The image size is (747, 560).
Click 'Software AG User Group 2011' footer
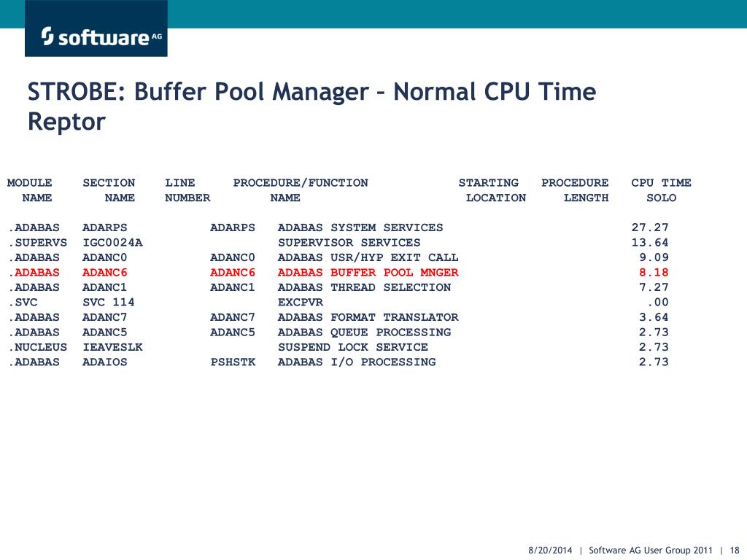click(651, 550)
